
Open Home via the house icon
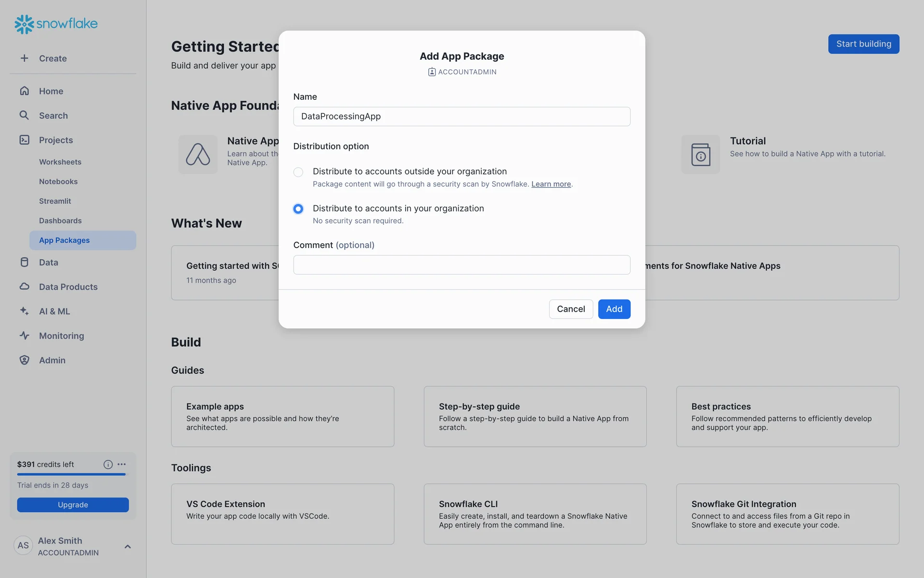click(24, 91)
